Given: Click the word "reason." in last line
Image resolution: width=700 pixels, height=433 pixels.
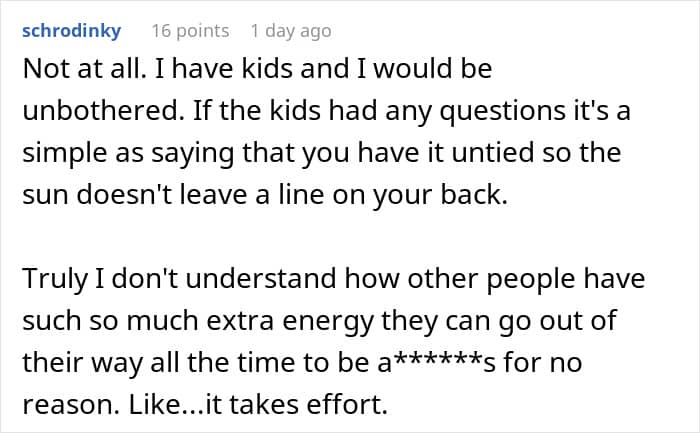Looking at the screenshot, I should click(x=71, y=405).
